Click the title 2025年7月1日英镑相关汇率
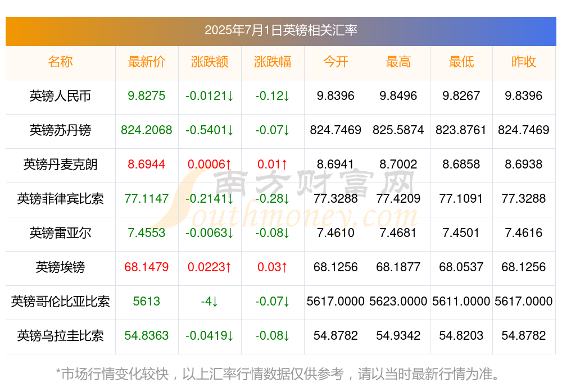This screenshot has height=392, width=562. coord(280,30)
